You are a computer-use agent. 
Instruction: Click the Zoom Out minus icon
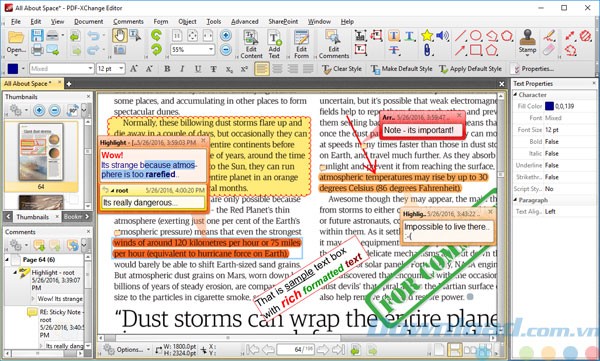click(x=226, y=50)
